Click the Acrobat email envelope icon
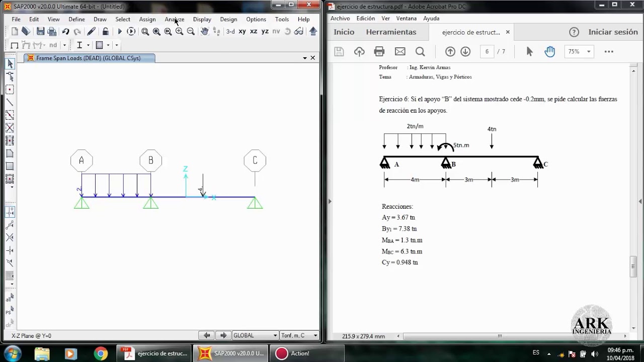The height and width of the screenshot is (362, 644). click(x=400, y=51)
